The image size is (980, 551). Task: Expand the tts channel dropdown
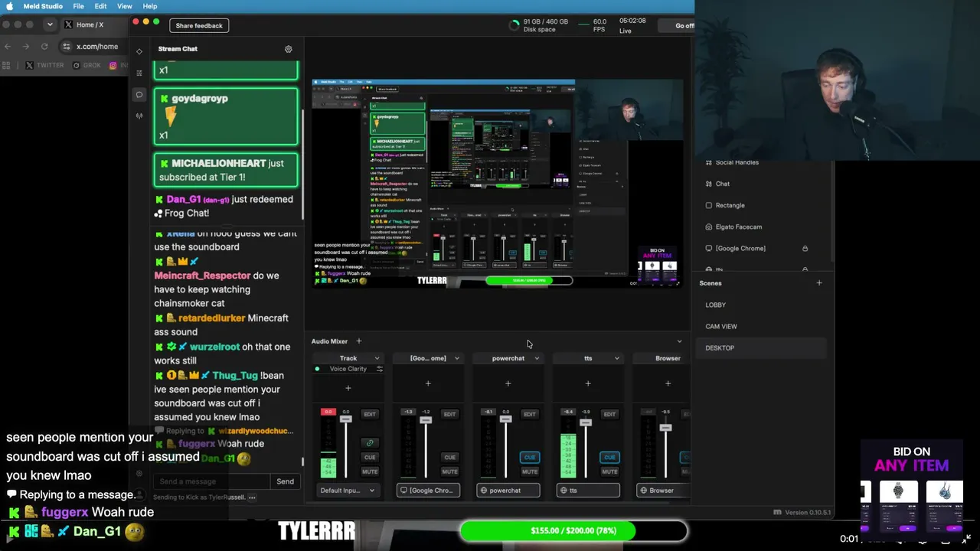pos(617,358)
